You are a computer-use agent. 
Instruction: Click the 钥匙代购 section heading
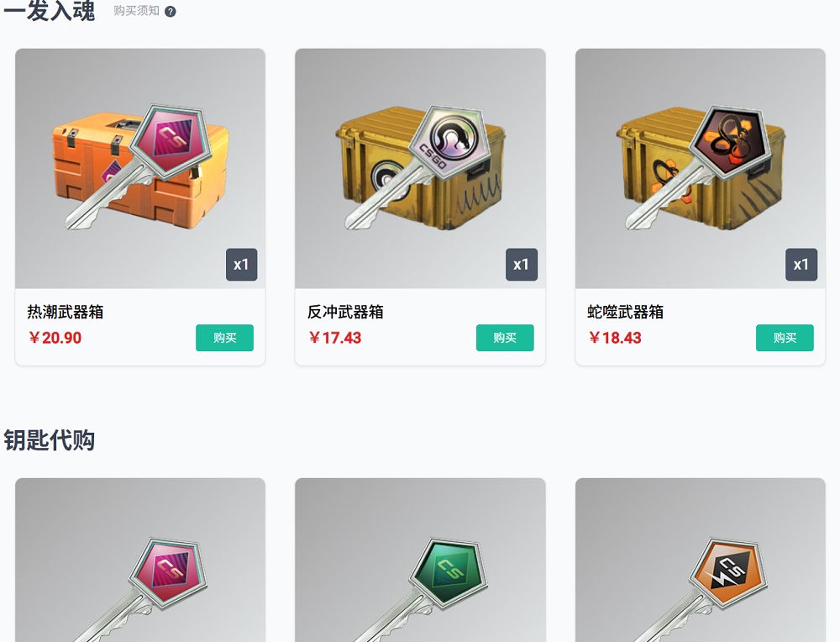50,440
